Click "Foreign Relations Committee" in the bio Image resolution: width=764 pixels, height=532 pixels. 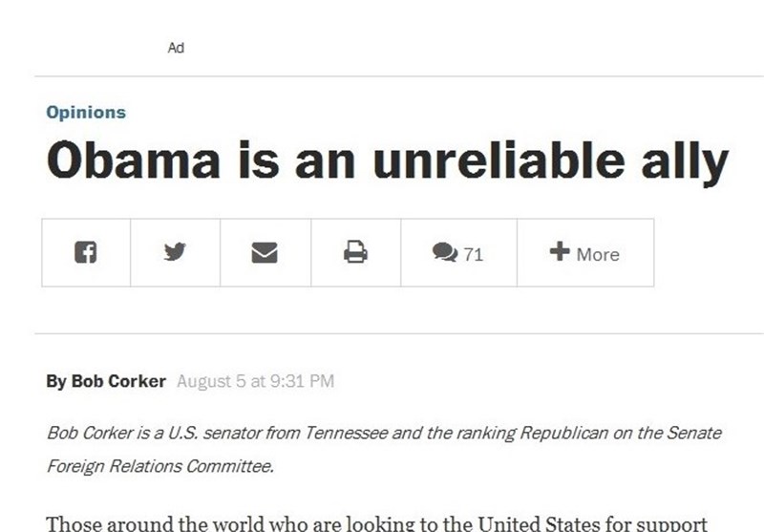coord(159,467)
